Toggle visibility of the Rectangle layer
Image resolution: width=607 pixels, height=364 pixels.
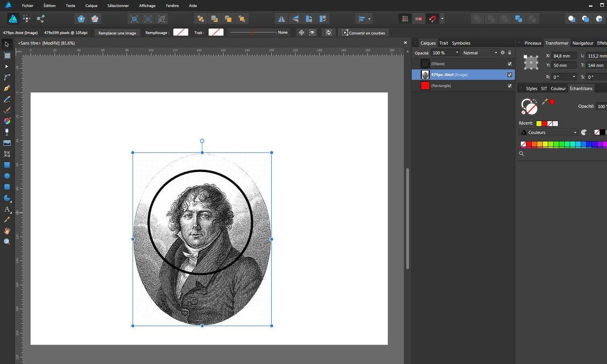point(510,86)
